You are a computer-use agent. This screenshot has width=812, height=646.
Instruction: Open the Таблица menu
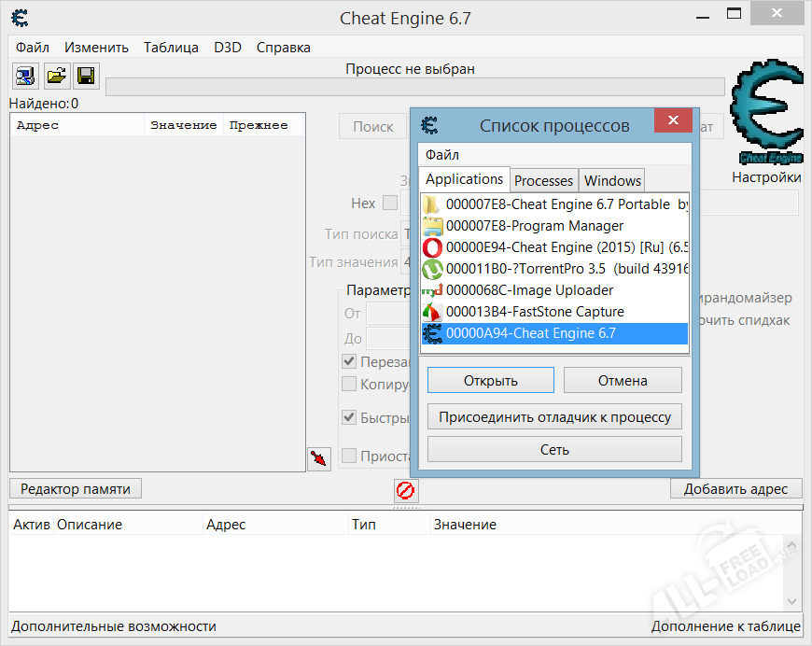pos(171,48)
